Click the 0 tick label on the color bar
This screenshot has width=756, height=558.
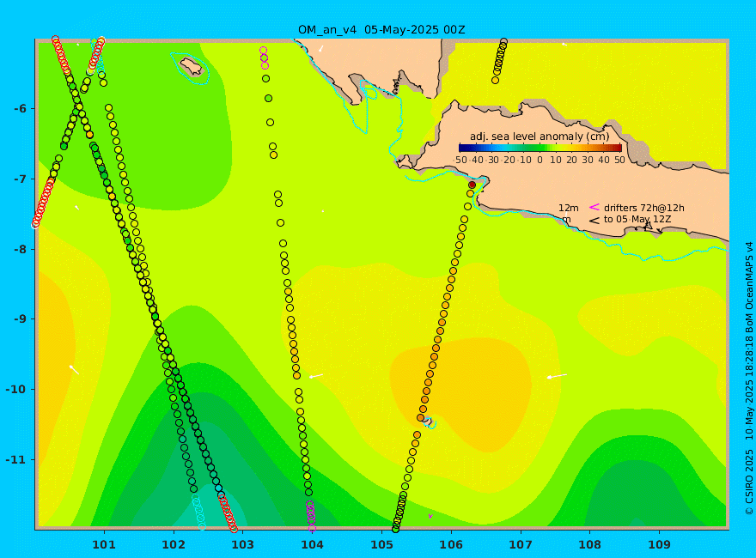[x=540, y=160]
